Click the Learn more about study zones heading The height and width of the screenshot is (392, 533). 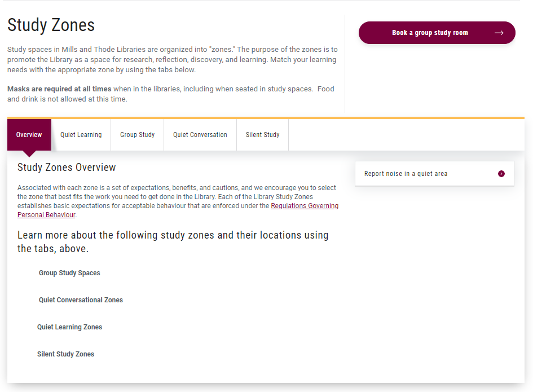point(173,242)
